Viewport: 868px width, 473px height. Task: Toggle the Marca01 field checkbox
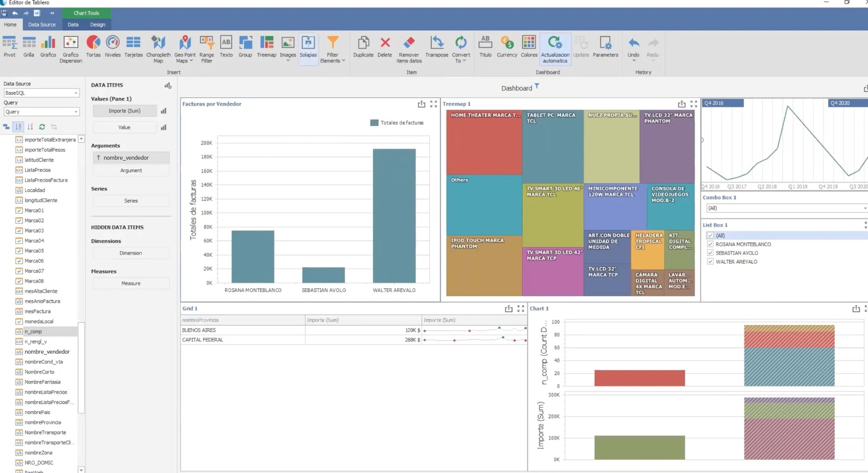[x=19, y=210]
